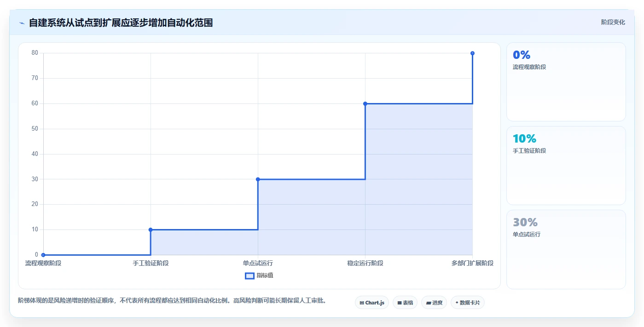The height and width of the screenshot is (327, 644).
Task: Select the 数据卡片 tag button
Action: pos(468,303)
